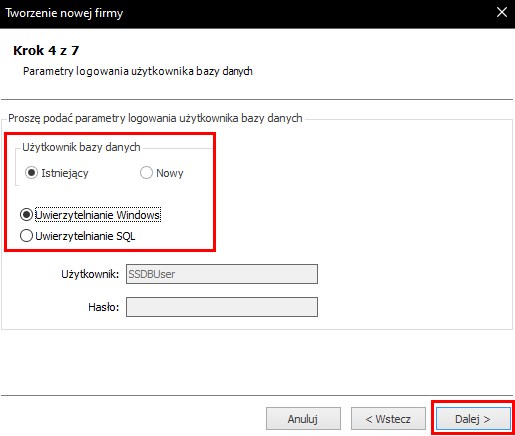Click the Krok 4 z 7 heading
Screen dimensions: 515x436
click(46, 50)
